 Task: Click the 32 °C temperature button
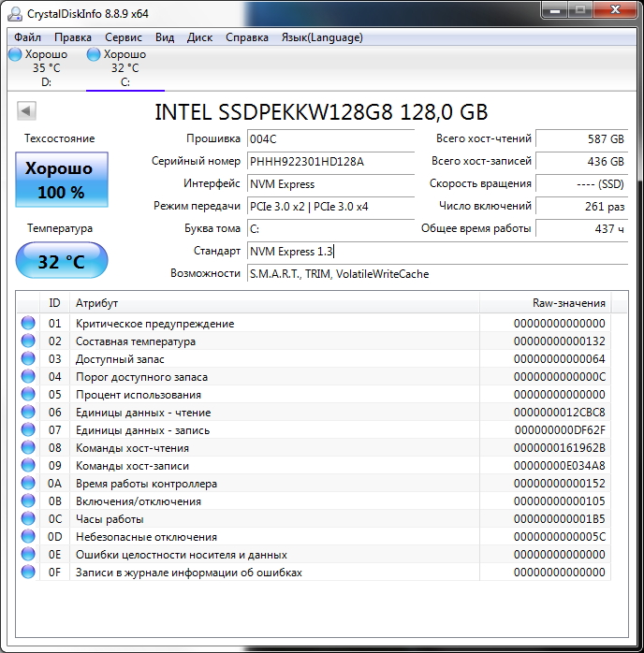tap(62, 261)
